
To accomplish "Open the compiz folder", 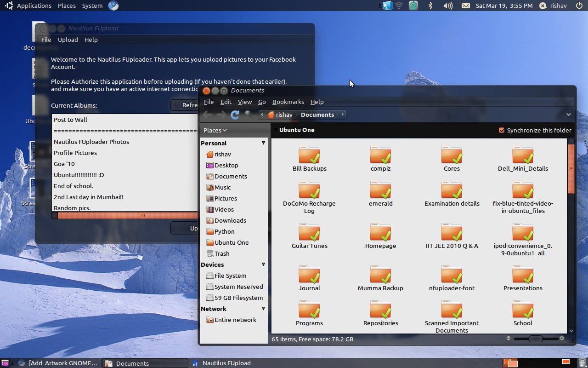I will (380, 159).
